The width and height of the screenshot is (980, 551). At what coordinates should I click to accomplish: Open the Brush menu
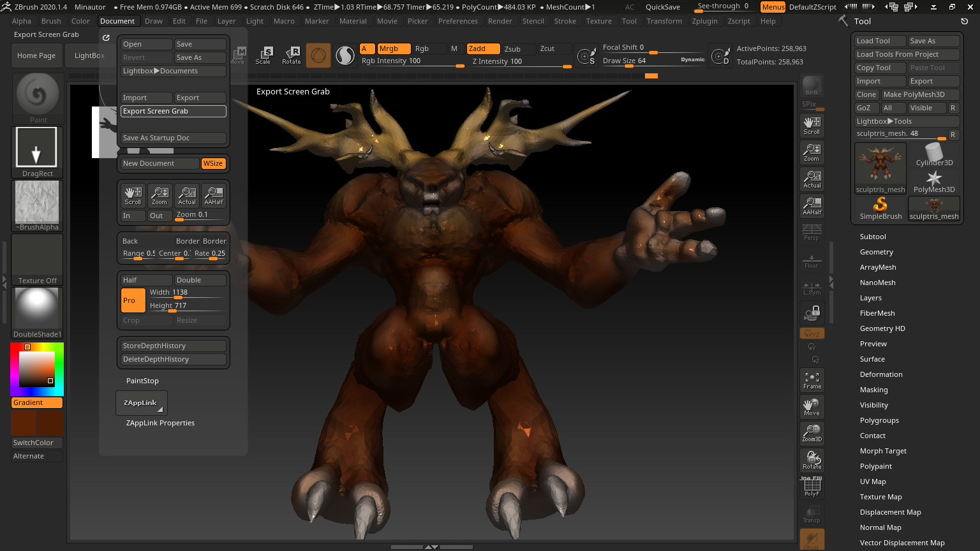[x=51, y=21]
